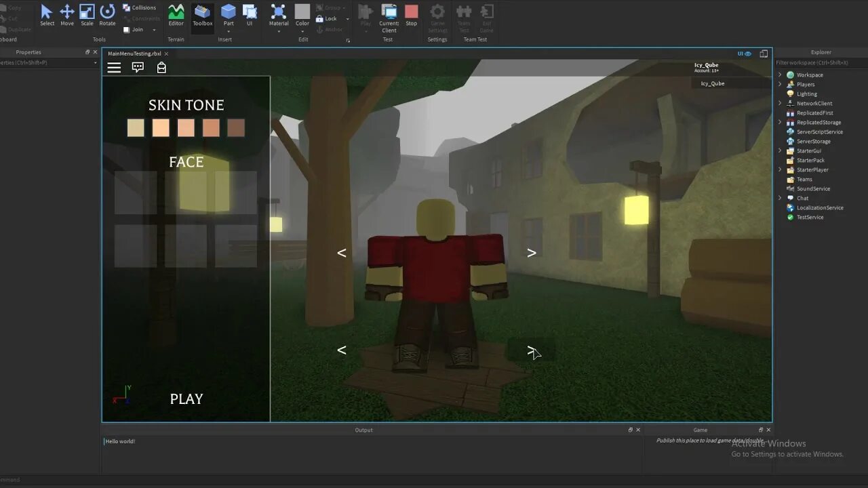The height and width of the screenshot is (488, 868).
Task: Close the MainMenuTesting.rbxl tab
Action: click(x=166, y=54)
